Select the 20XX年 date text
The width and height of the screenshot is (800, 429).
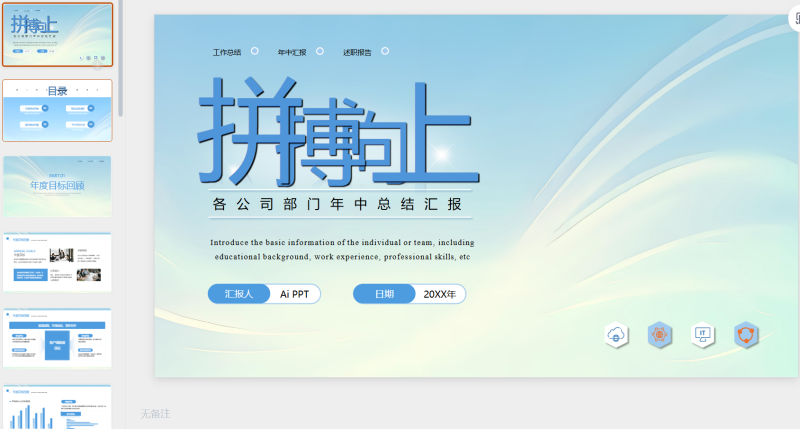439,294
